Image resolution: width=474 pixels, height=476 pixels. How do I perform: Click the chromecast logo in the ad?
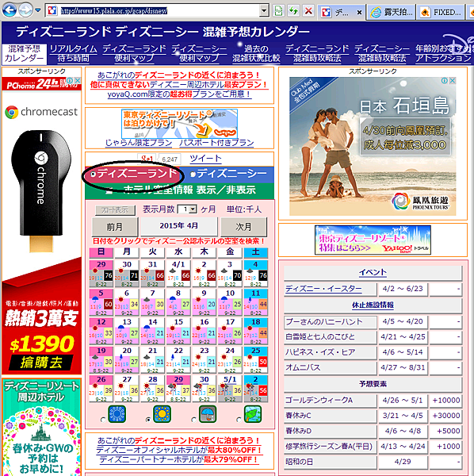click(x=41, y=112)
